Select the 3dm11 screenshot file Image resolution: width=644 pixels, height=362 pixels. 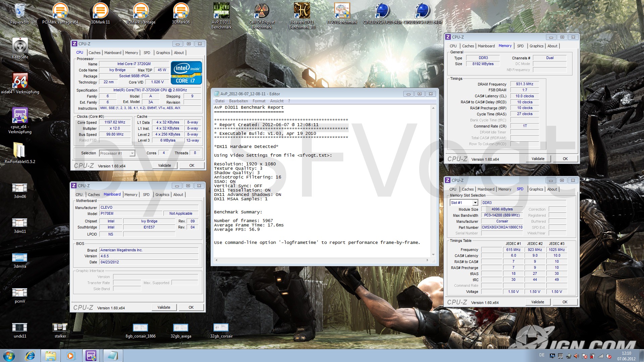coord(20,225)
